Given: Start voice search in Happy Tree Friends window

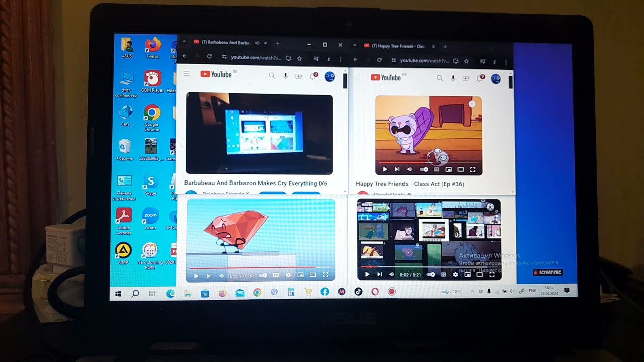Looking at the screenshot, I should coord(453,78).
